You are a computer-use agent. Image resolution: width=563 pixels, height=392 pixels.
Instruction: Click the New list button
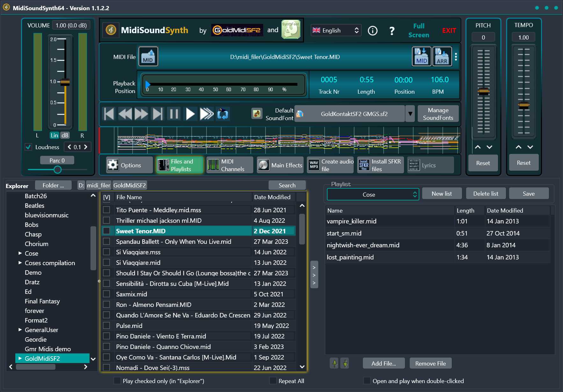tap(442, 193)
